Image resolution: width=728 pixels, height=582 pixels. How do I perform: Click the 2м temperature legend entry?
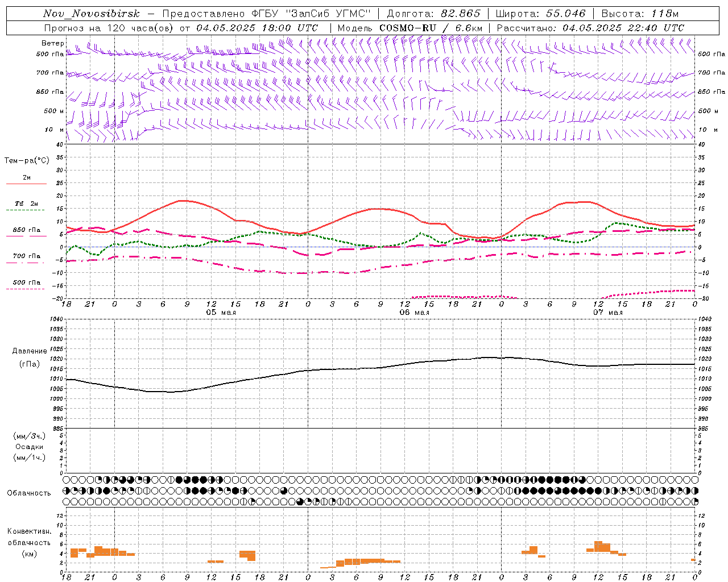coord(27,177)
